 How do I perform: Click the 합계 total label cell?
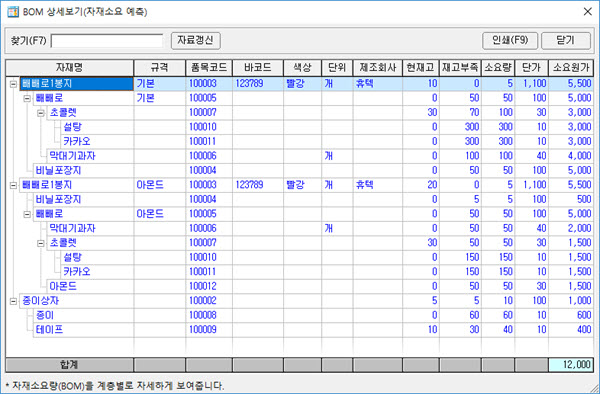coord(70,365)
